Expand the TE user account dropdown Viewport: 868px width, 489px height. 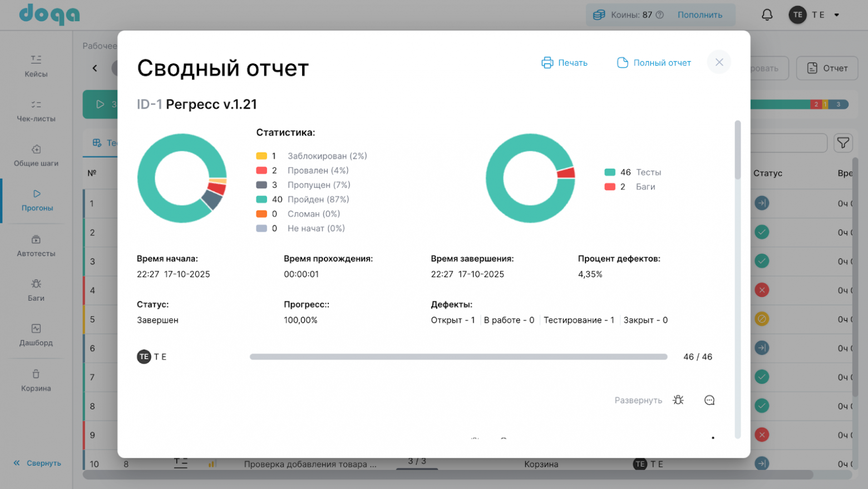836,15
